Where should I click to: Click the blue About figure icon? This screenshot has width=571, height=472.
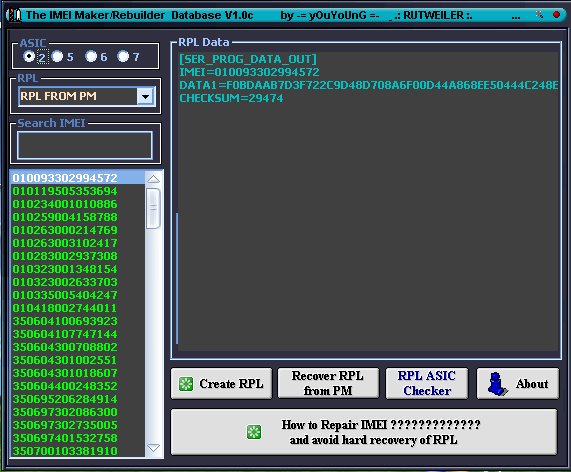pos(497,384)
